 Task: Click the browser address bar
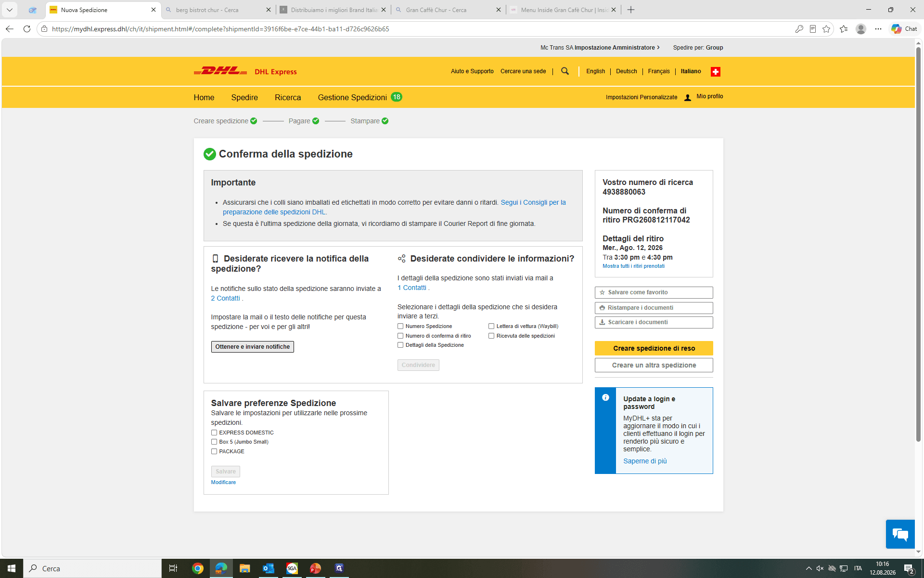414,29
